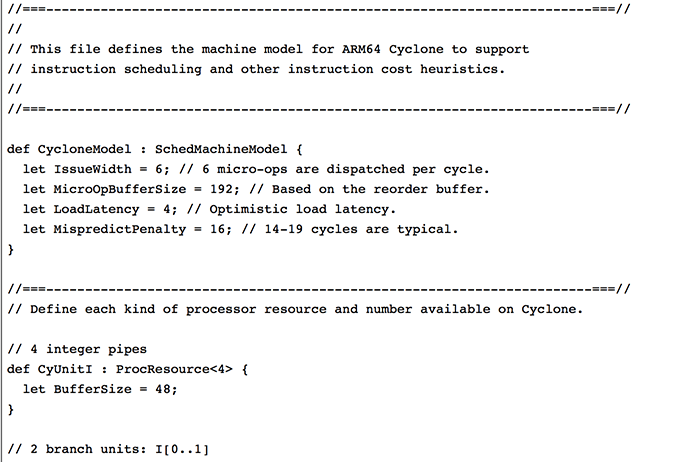Click the 'instruction scheduling' comment line

[x=256, y=69]
